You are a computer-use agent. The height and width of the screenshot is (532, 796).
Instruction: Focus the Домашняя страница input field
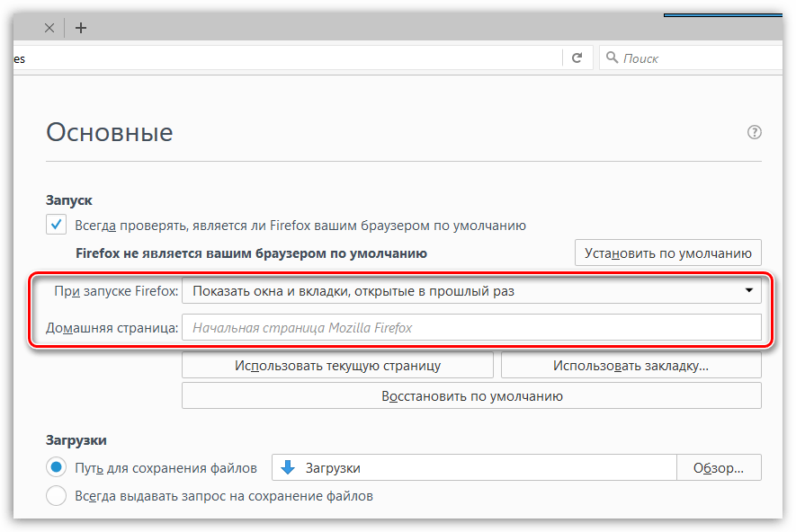471,327
